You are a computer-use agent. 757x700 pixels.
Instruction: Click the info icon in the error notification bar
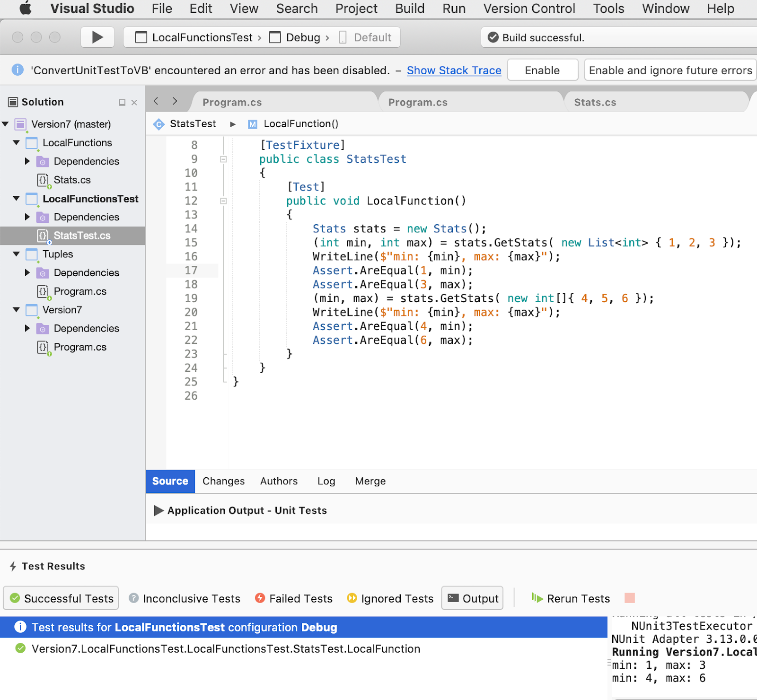[18, 70]
